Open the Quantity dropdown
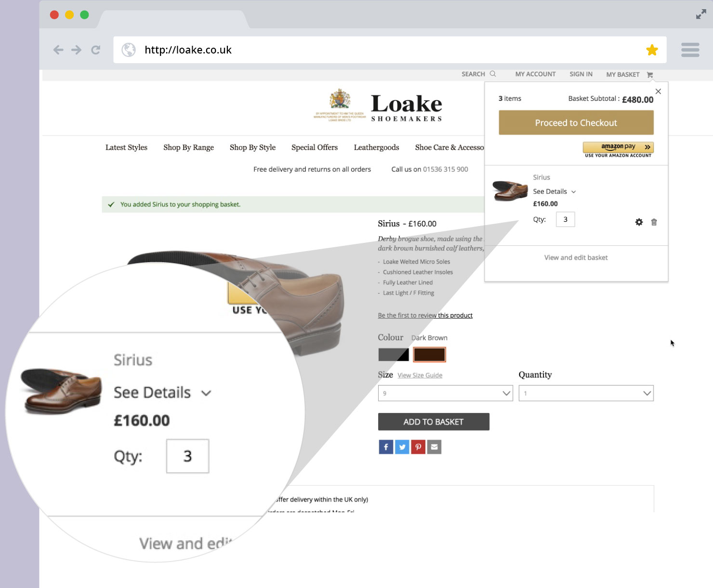 586,393
